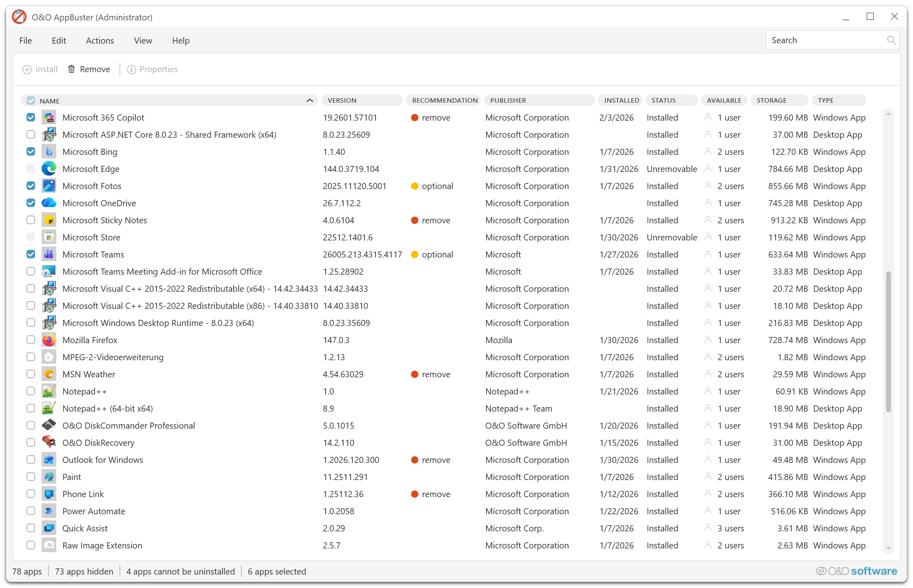Image resolution: width=913 pixels, height=588 pixels.
Task: Click the O&O software link
Action: click(856, 571)
